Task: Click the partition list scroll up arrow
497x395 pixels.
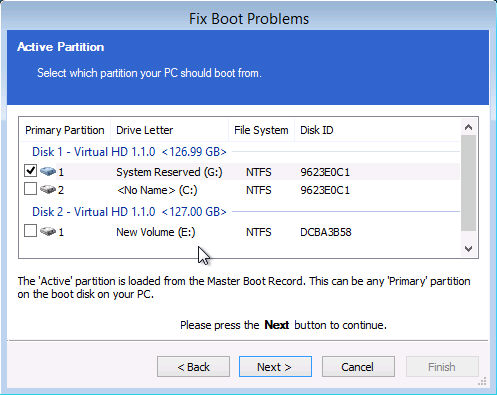Action: tap(468, 127)
